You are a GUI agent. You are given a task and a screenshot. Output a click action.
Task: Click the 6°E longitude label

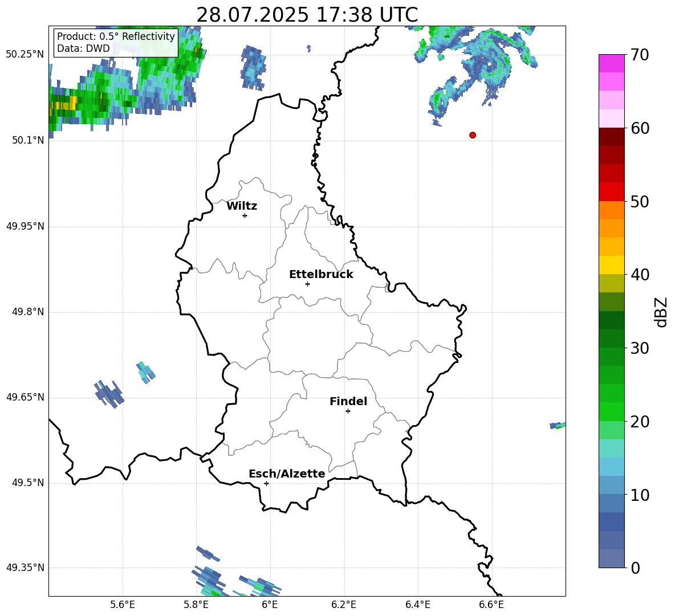(x=270, y=605)
